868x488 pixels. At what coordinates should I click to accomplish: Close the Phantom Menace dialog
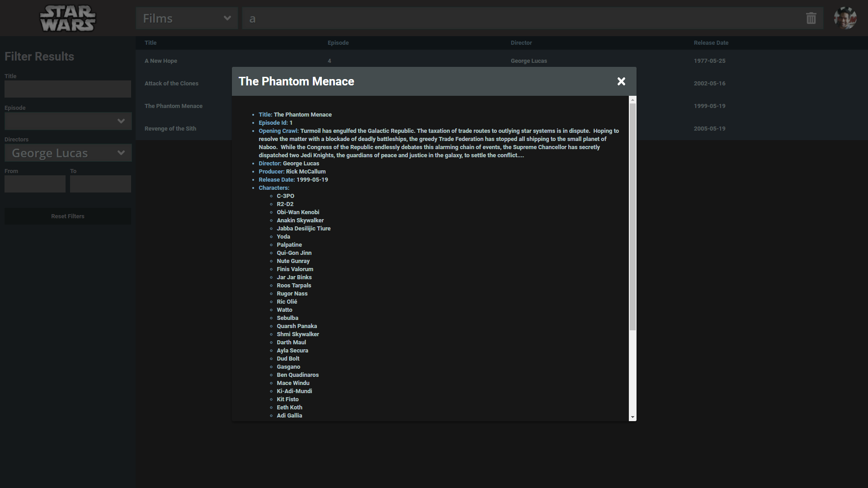tap(621, 81)
